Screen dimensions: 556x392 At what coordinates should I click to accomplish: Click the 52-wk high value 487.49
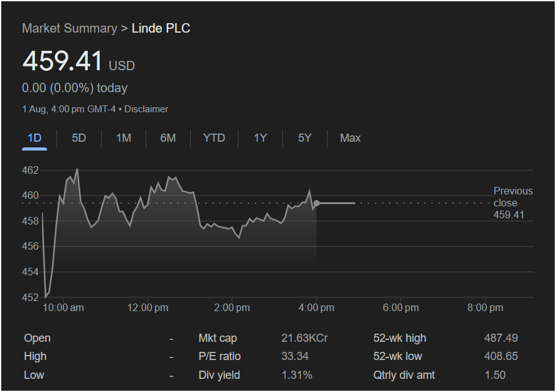[x=501, y=338]
